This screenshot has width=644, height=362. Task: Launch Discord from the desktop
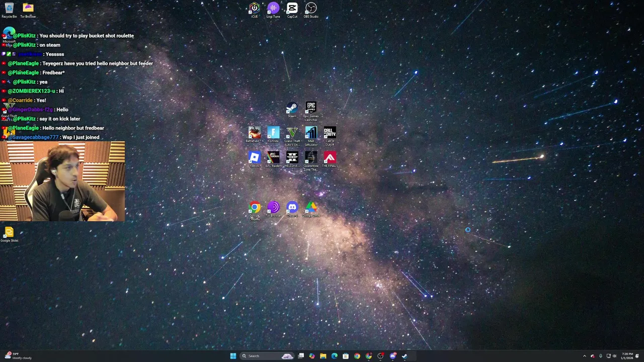292,209
